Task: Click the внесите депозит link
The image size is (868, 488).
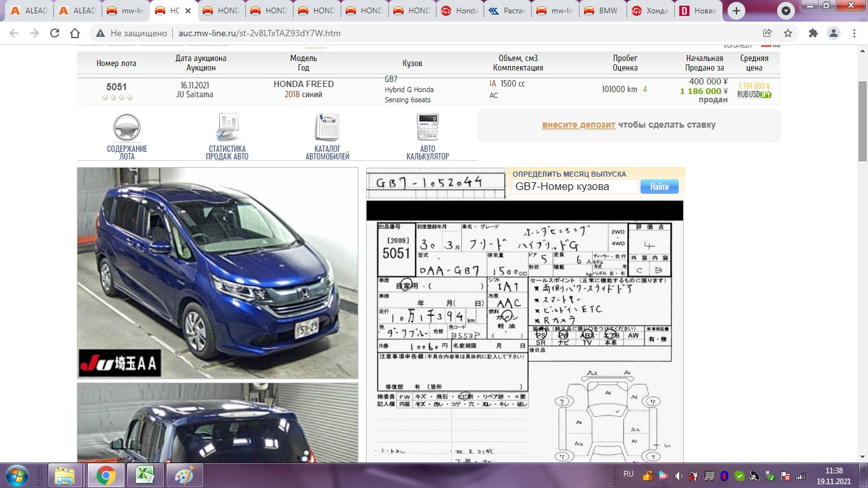Action: pos(578,125)
